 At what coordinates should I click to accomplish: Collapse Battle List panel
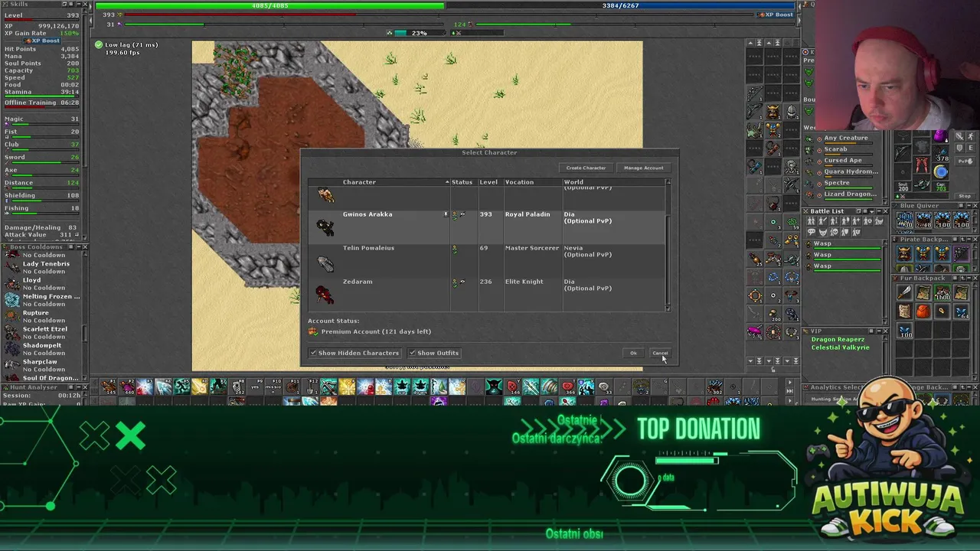[877, 211]
